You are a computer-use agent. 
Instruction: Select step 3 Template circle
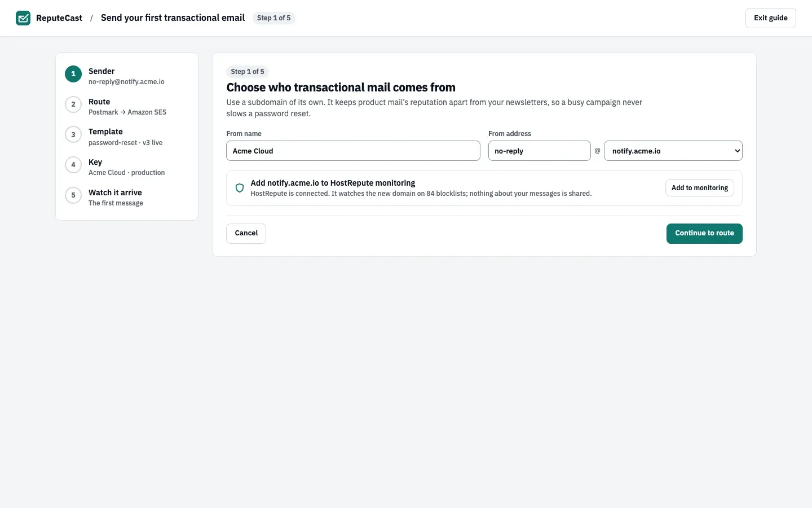[x=73, y=134]
